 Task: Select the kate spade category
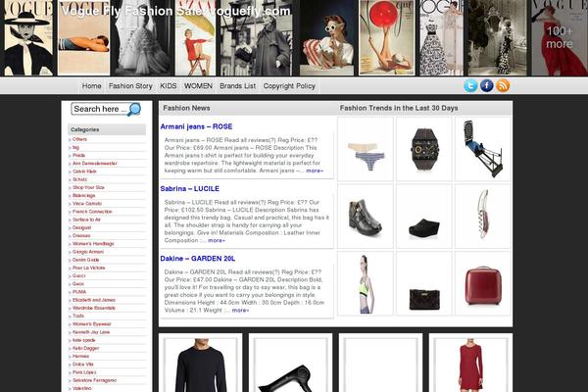[x=84, y=340]
